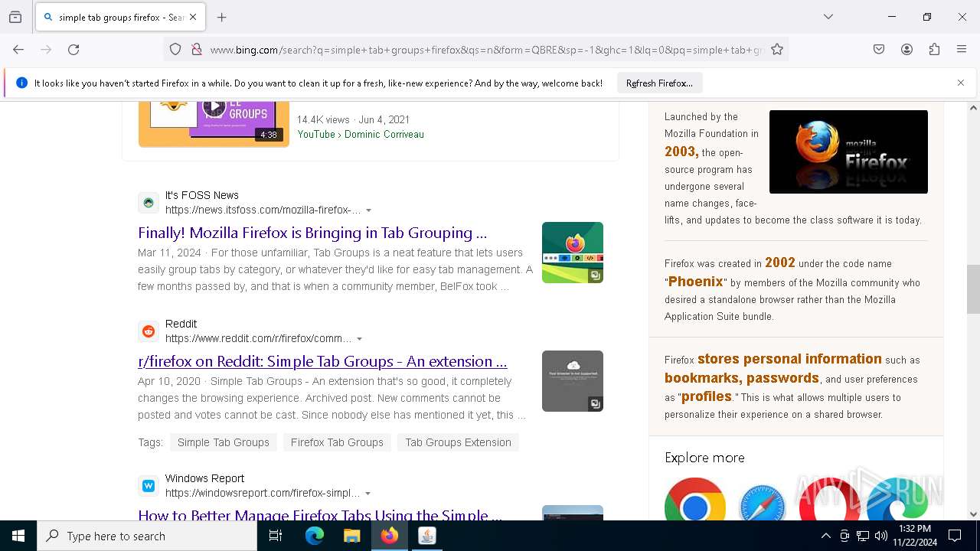The image size is (980, 551).
Task: Open the network icon in system tray
Action: 863,536
